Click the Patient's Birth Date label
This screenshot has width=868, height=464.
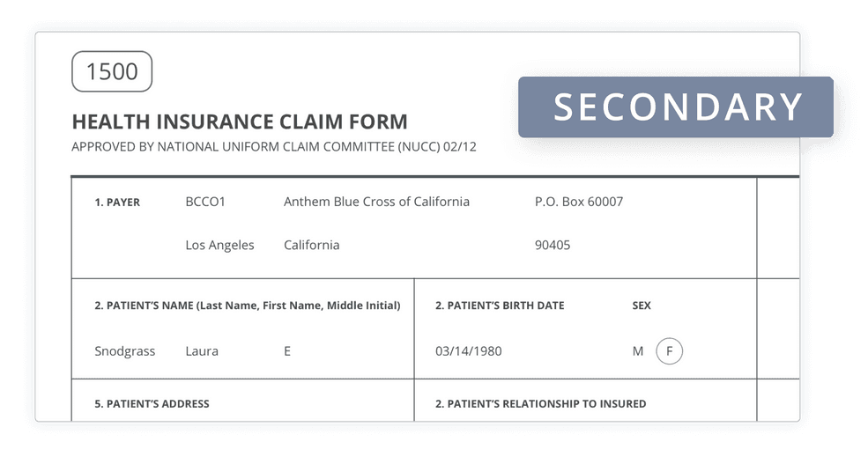[x=500, y=306]
